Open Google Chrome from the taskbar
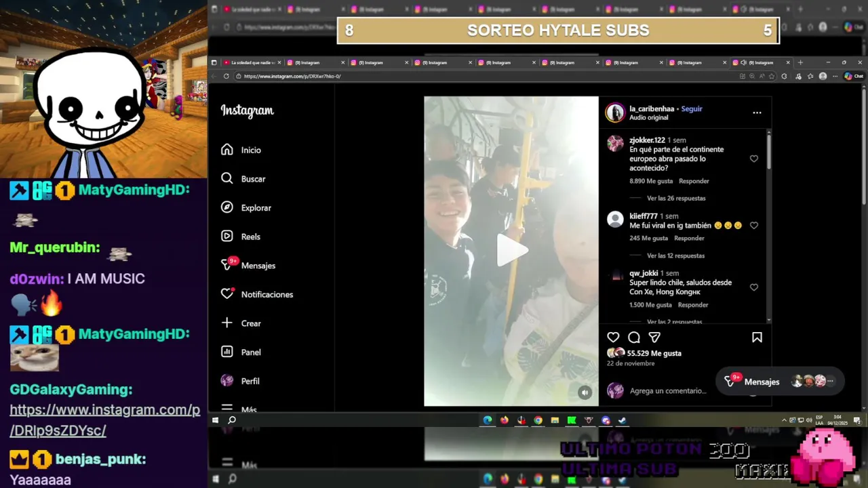 click(538, 420)
